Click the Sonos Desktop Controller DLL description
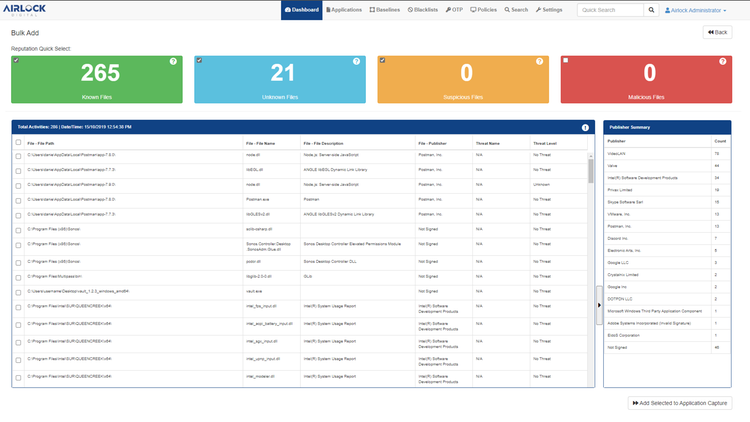 [330, 262]
